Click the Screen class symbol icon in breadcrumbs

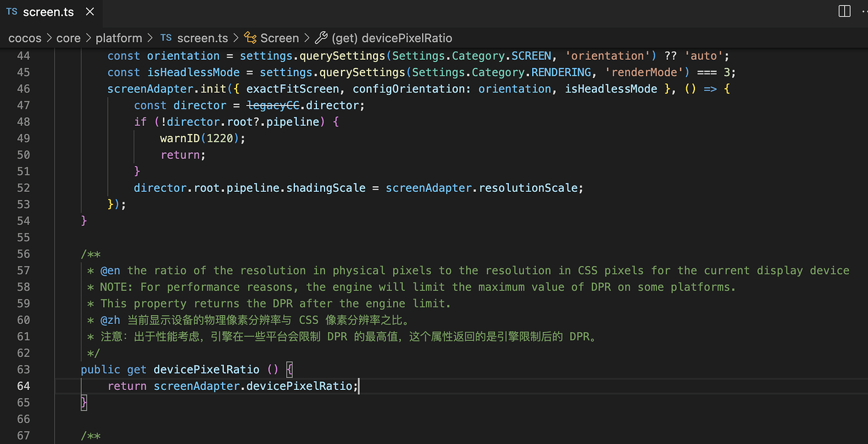[252, 38]
